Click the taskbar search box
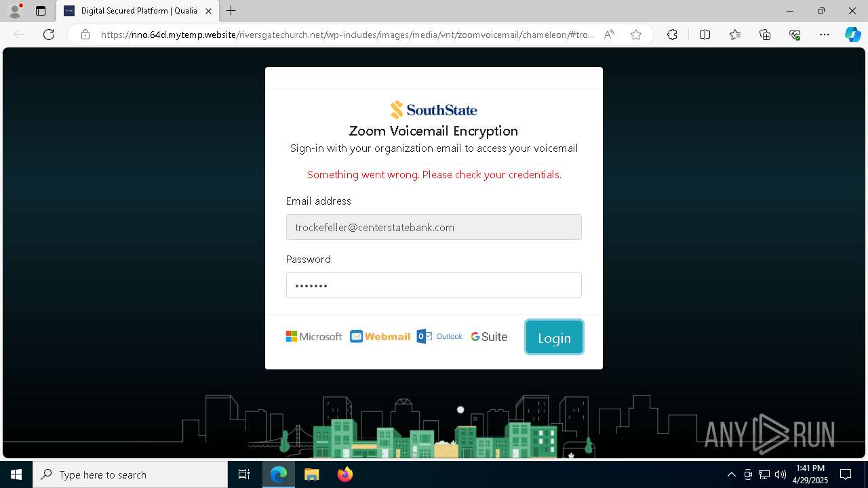The width and height of the screenshot is (868, 488). (x=130, y=474)
